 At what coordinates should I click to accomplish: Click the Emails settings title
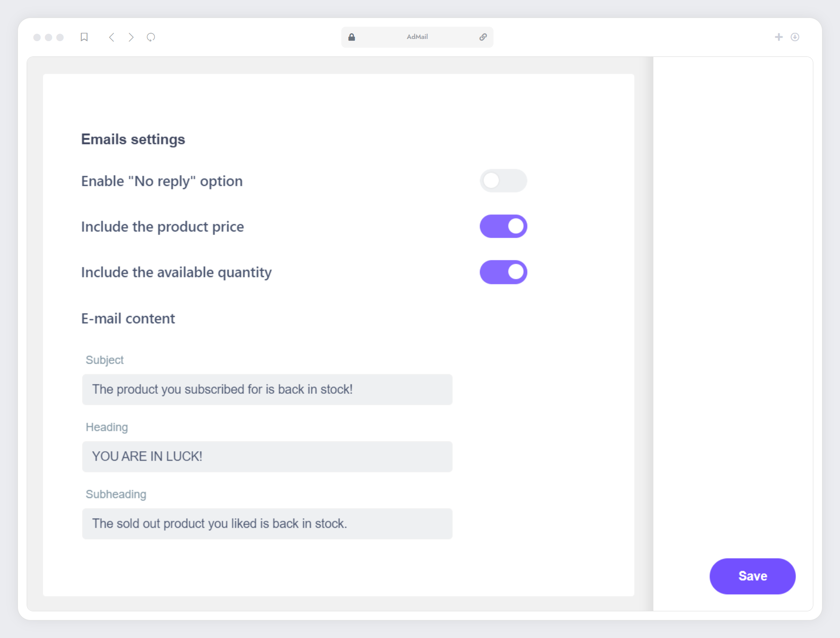coord(133,139)
